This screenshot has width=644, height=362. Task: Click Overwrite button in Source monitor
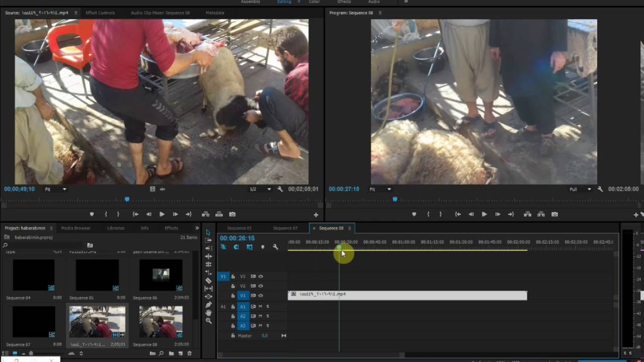pos(219,214)
